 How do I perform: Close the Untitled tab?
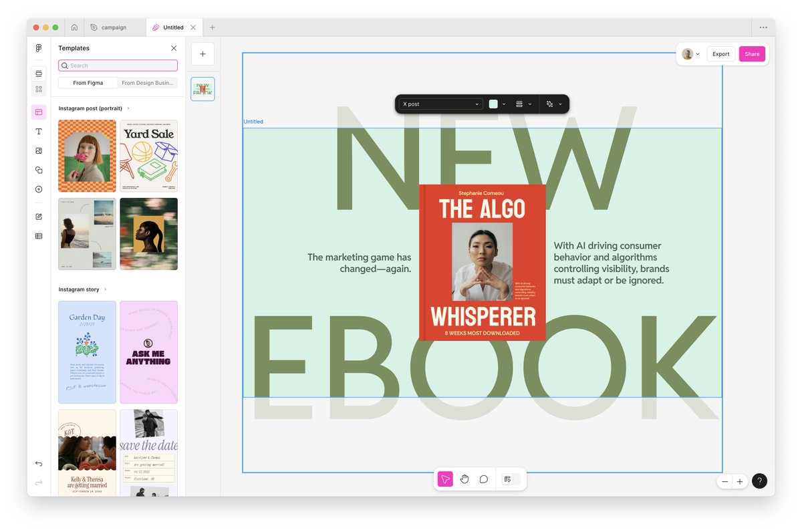click(x=193, y=27)
